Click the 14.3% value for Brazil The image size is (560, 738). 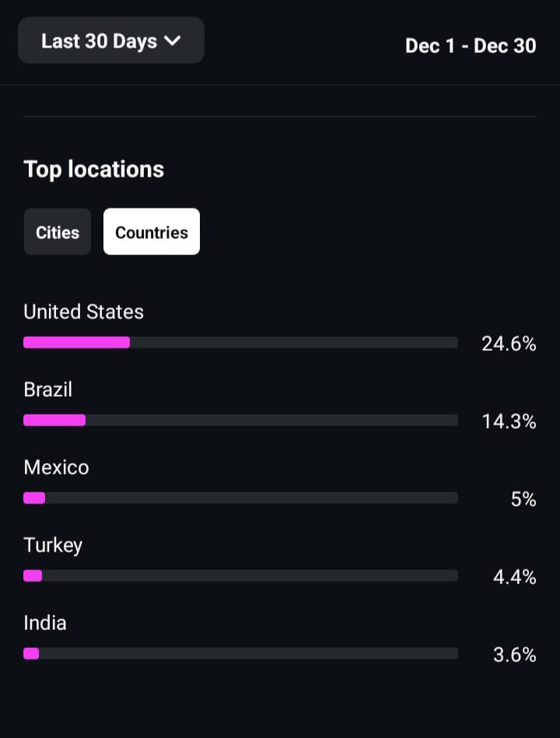tap(509, 421)
